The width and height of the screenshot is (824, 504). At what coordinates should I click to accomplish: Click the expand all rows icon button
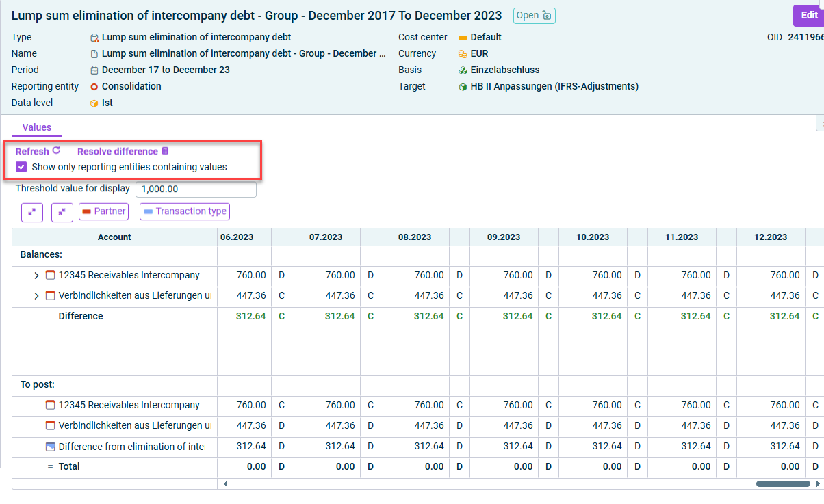[x=32, y=212]
